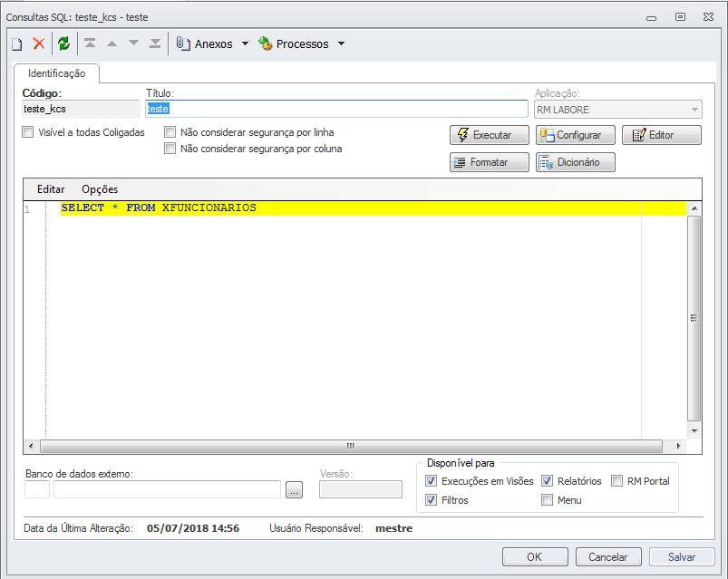This screenshot has width=728, height=579.
Task: Click the external database name field
Action: point(167,489)
